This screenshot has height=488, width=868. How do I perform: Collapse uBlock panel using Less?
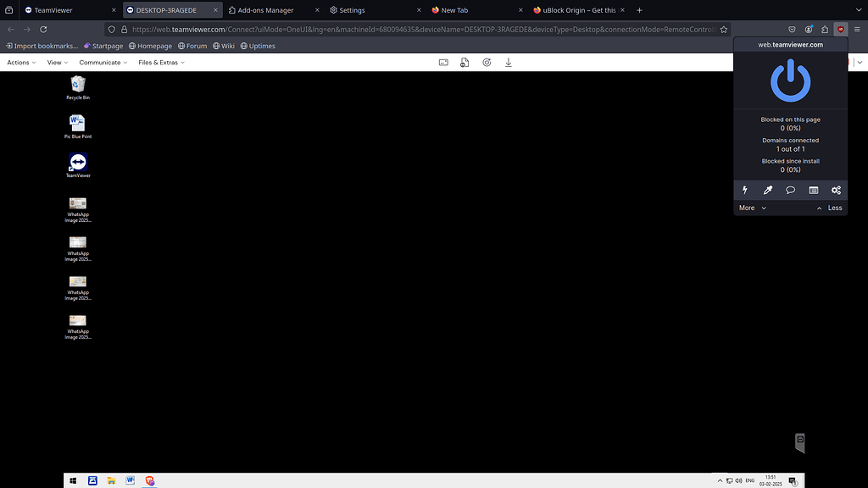coord(833,208)
